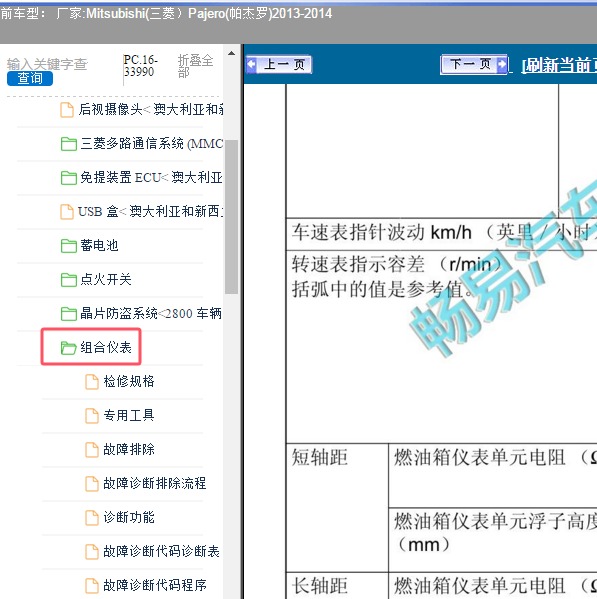Click page icon beside 诊断功能
The width and height of the screenshot is (597, 599).
pos(91,518)
